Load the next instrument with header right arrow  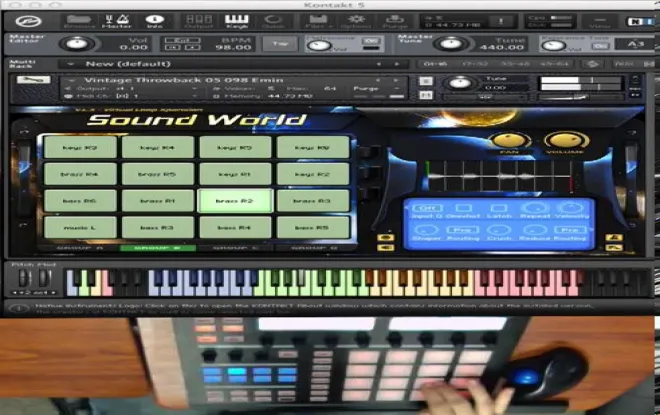click(396, 80)
